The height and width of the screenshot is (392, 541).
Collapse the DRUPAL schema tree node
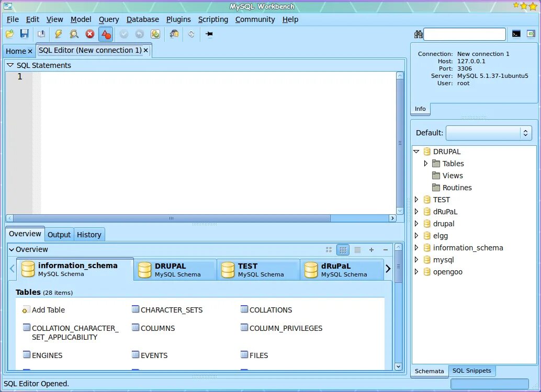pos(416,152)
